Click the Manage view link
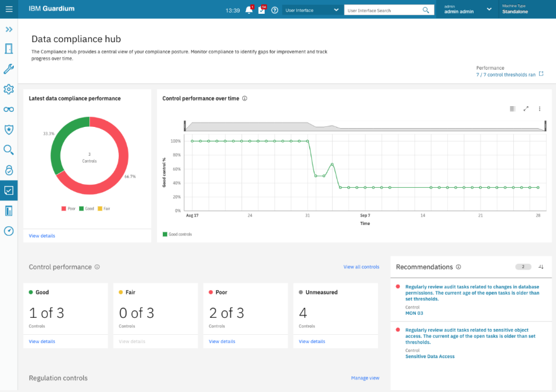The height and width of the screenshot is (392, 556). click(x=365, y=378)
